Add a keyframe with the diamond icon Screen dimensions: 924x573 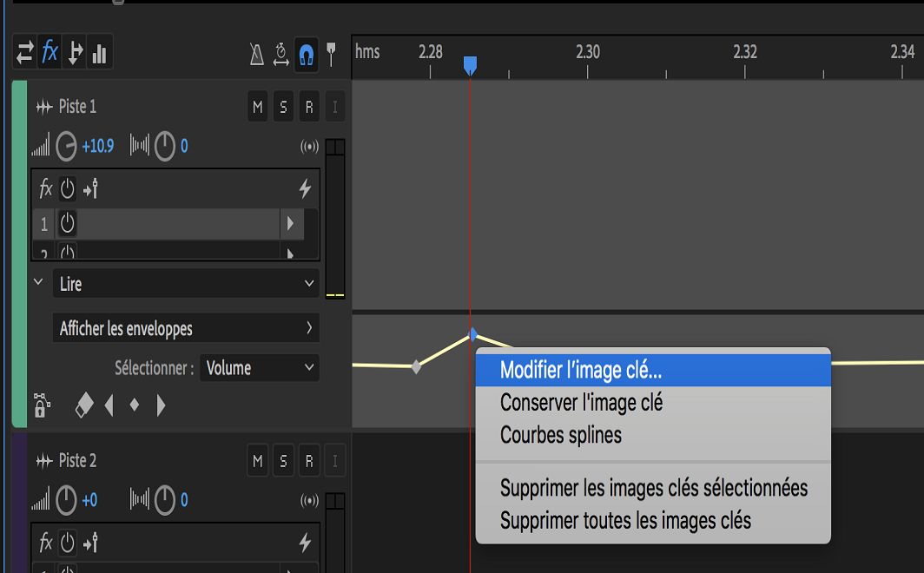(133, 405)
